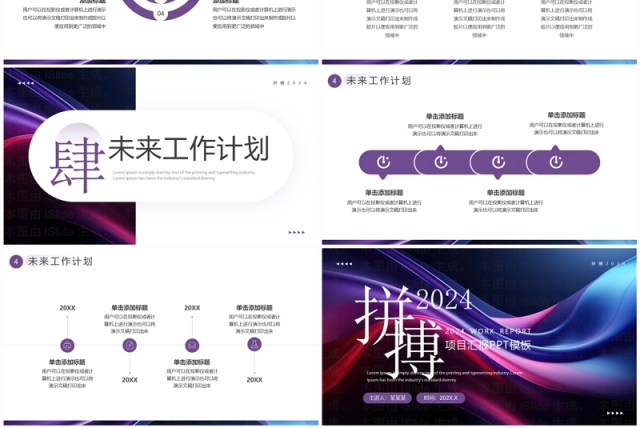Screen dimensions: 640x428
Task: Click the second power icon in purple bar
Action: click(440, 161)
